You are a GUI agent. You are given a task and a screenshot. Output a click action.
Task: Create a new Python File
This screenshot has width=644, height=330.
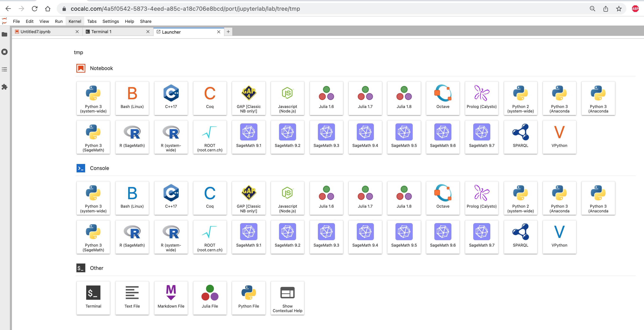[x=249, y=298]
